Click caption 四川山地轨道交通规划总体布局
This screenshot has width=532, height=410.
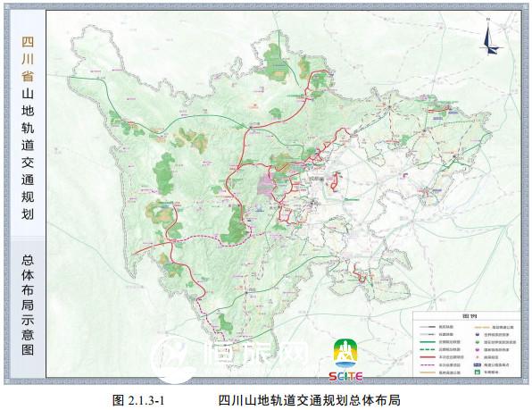click(309, 400)
